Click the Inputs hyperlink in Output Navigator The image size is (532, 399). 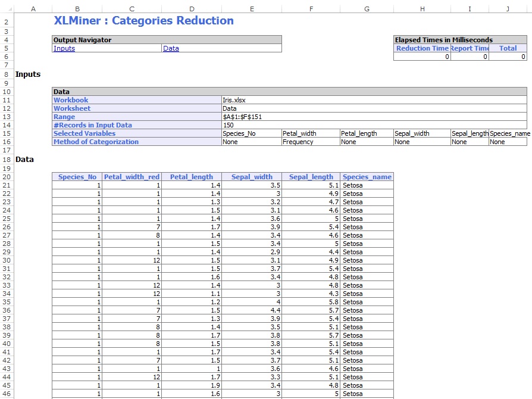pyautogui.click(x=64, y=48)
